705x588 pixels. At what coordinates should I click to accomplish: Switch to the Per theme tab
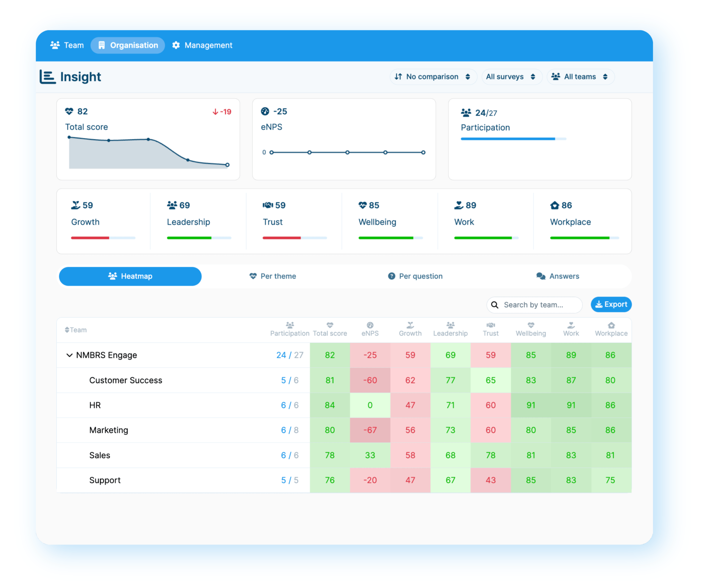pos(273,276)
